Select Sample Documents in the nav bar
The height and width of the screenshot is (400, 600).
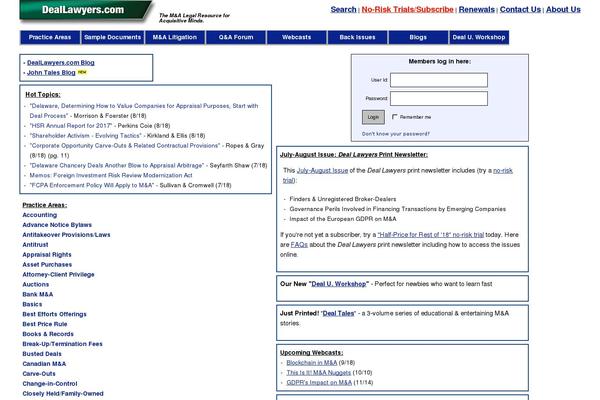[112, 38]
